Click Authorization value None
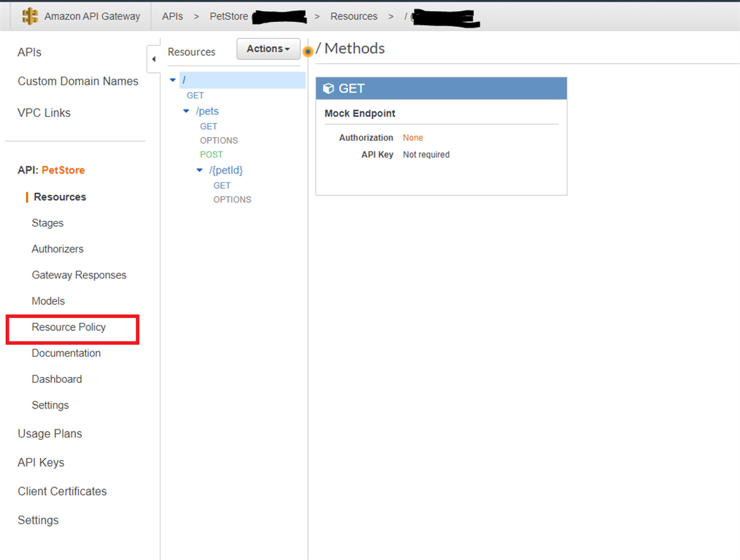The image size is (740, 560). [412, 138]
